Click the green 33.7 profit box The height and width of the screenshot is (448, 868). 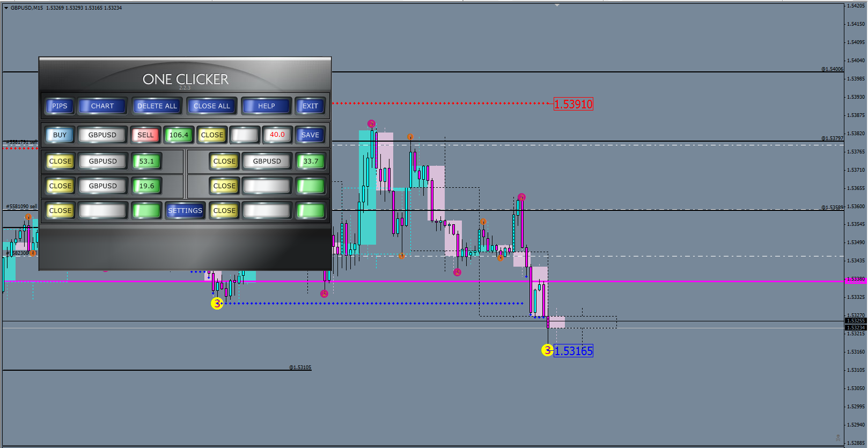click(x=311, y=161)
